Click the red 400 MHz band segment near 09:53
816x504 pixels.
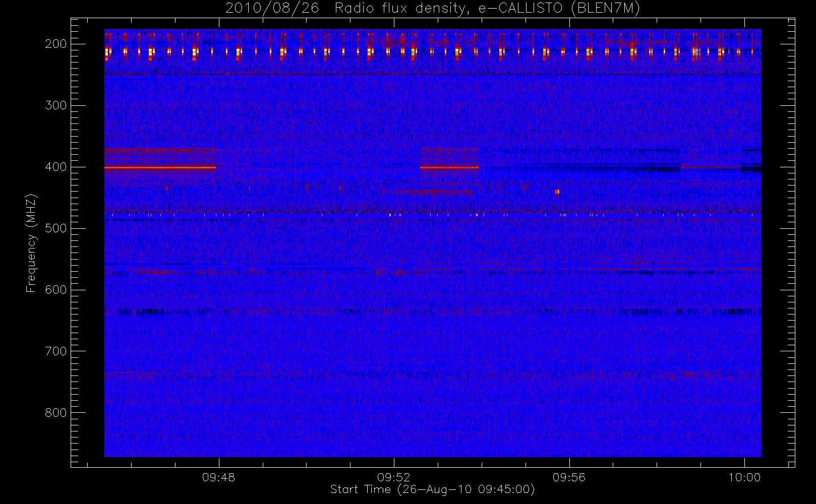pos(449,167)
